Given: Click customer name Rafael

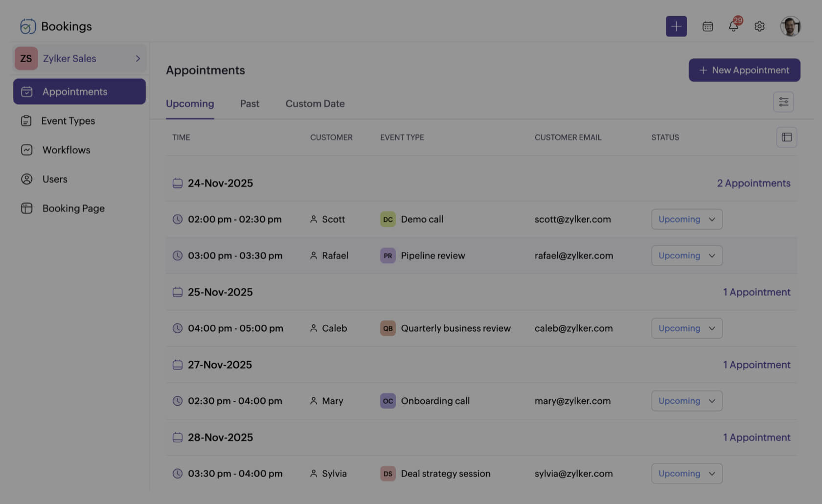Looking at the screenshot, I should 335,255.
